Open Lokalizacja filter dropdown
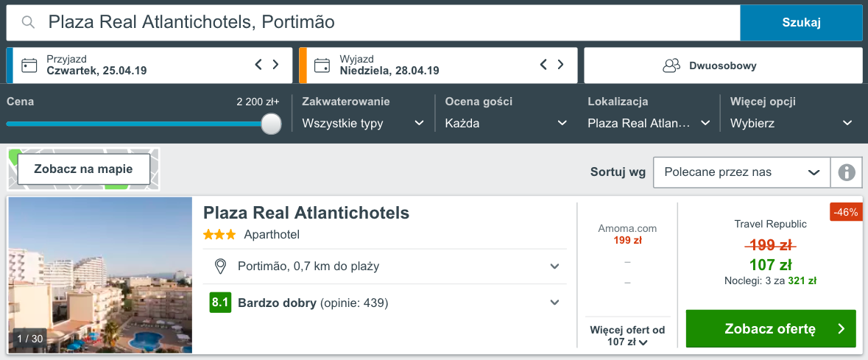 coord(649,123)
